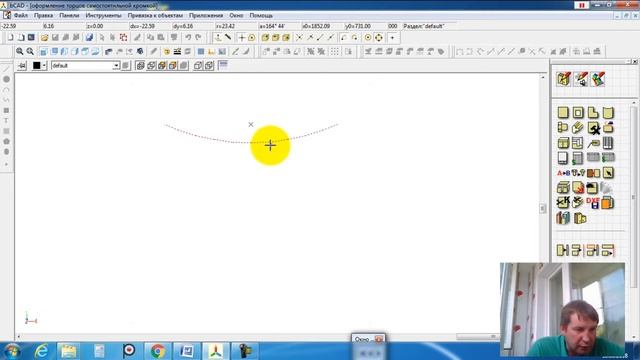
Task: Click the Zoom in magnifier icon
Action: tap(19, 51)
